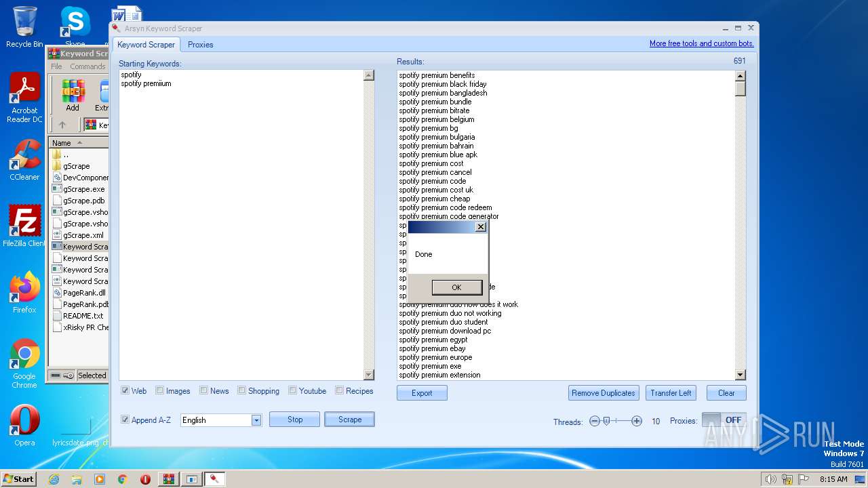Uncheck Append A-Z option

(x=125, y=420)
